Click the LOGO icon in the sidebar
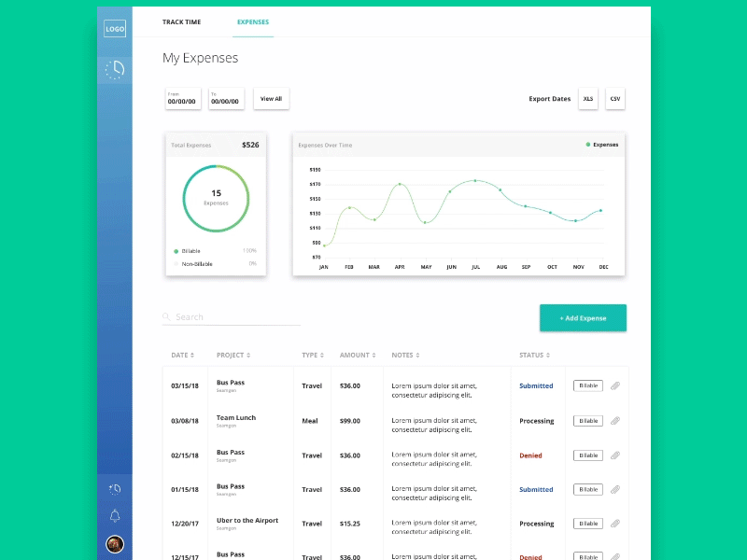747x560 pixels. tap(115, 28)
